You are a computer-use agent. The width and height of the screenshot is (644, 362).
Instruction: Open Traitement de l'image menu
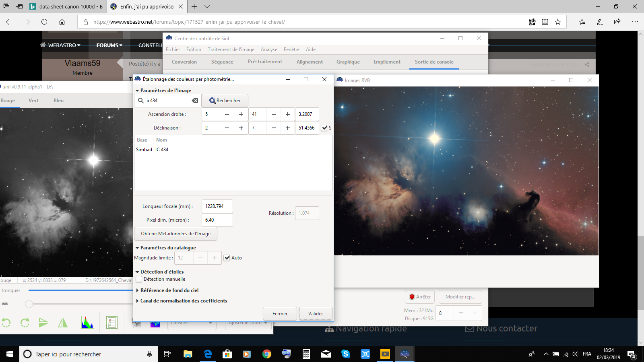point(231,49)
